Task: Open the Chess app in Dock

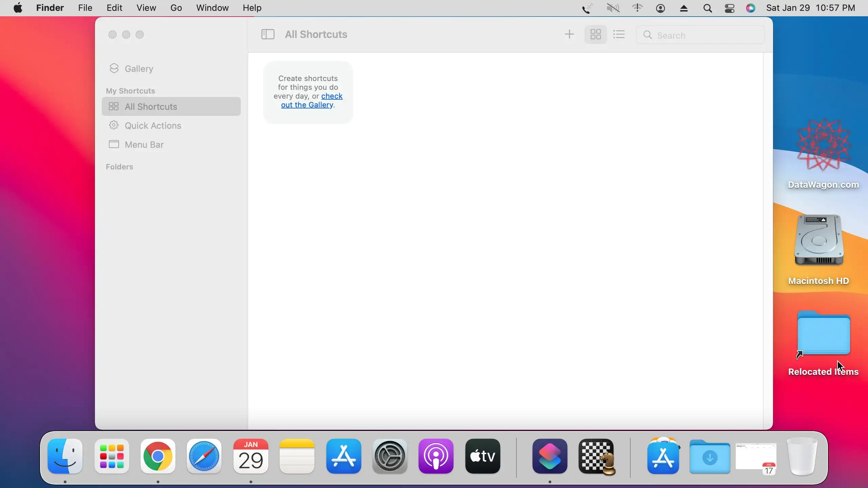Action: tap(597, 456)
